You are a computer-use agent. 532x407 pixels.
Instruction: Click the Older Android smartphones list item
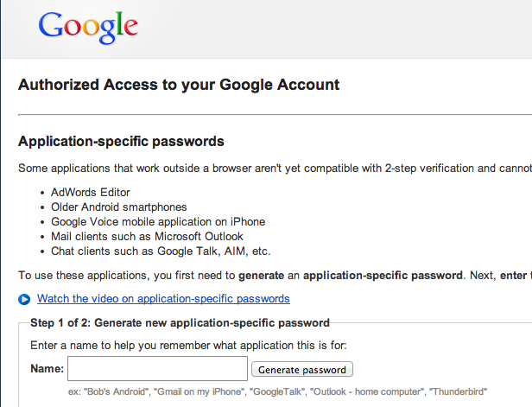[x=118, y=207]
